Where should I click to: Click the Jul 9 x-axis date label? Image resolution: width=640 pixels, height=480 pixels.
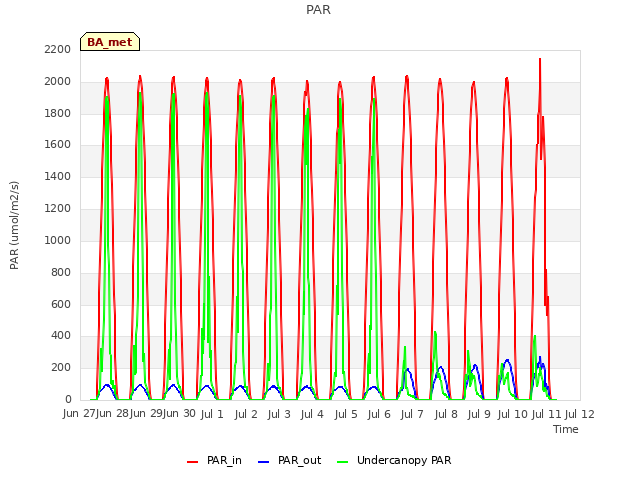coord(479,415)
